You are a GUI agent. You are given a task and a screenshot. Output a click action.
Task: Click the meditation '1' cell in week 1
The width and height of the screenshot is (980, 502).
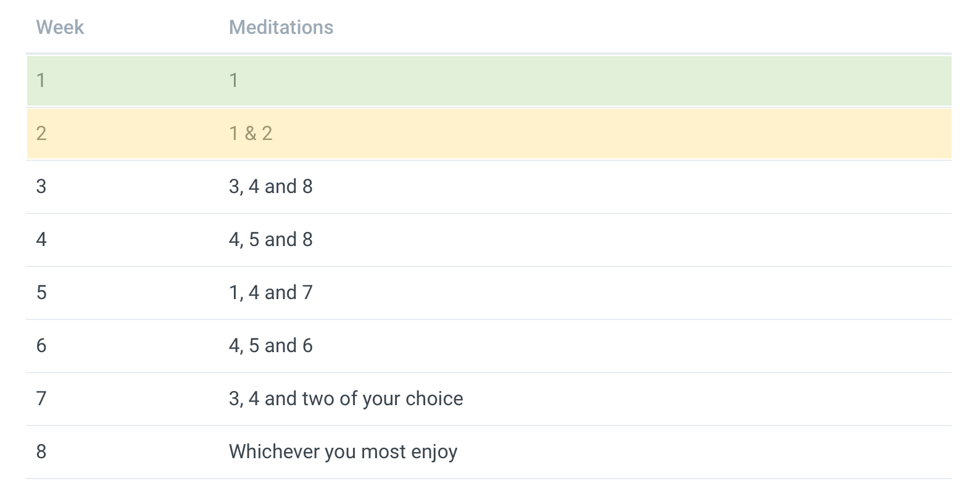(x=233, y=80)
